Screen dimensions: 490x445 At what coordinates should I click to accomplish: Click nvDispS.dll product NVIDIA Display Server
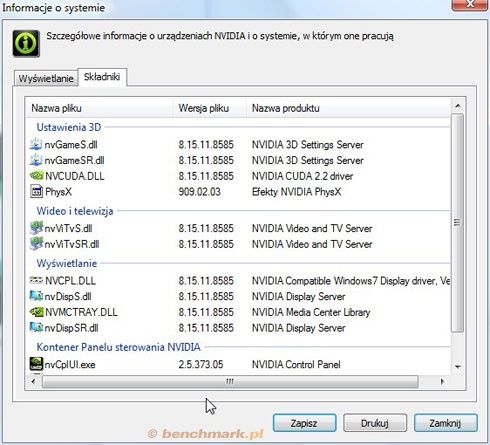tap(298, 296)
